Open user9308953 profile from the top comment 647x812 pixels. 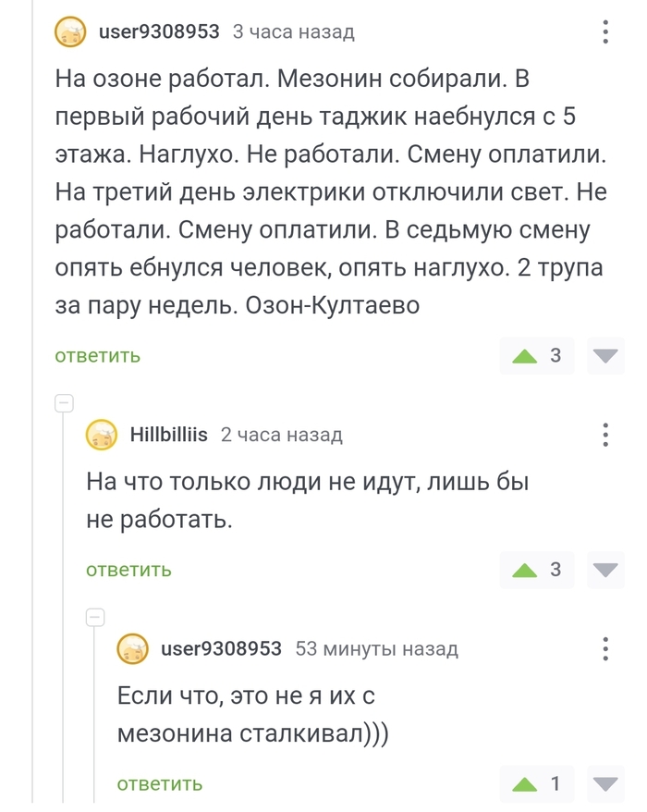[159, 32]
